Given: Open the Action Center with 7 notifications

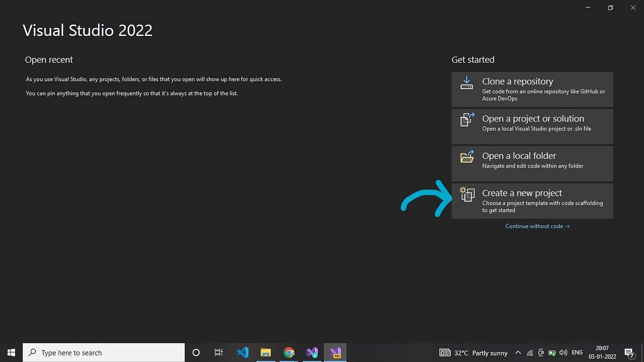Looking at the screenshot, I should (629, 352).
